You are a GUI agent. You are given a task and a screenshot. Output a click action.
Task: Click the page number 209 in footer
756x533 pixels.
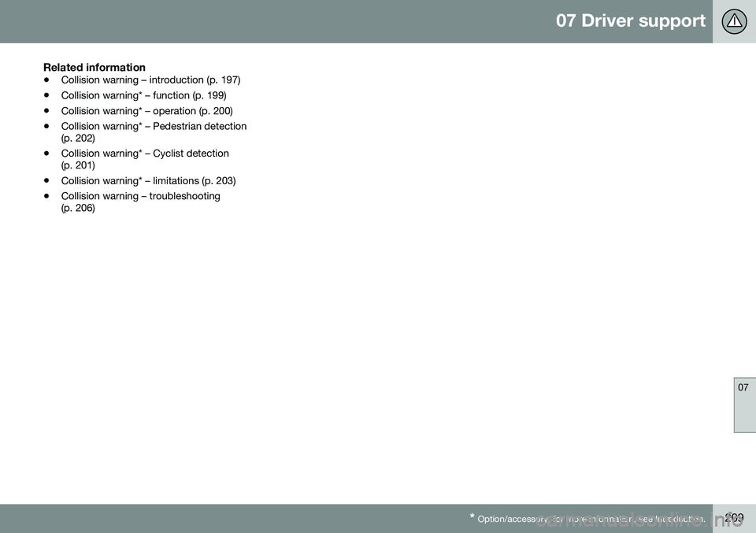[734, 517]
